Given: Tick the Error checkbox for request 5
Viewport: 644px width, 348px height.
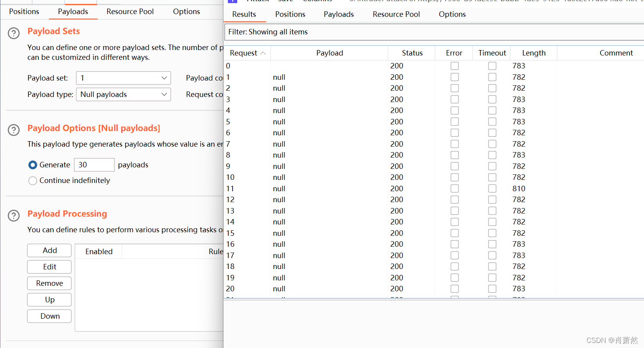Looking at the screenshot, I should [x=455, y=122].
